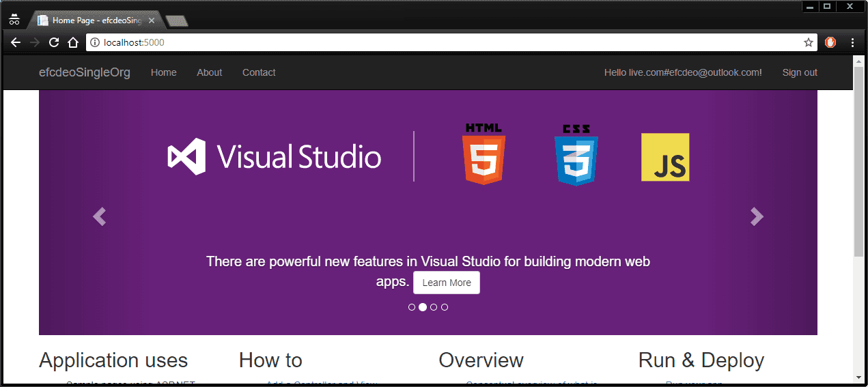Screen dimensions: 868x387
Task: Open the browser three-dot menu
Action: pos(852,42)
